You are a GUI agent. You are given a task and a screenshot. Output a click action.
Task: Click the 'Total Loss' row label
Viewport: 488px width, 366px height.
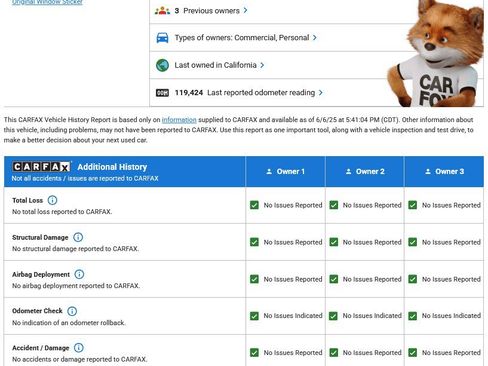point(27,200)
